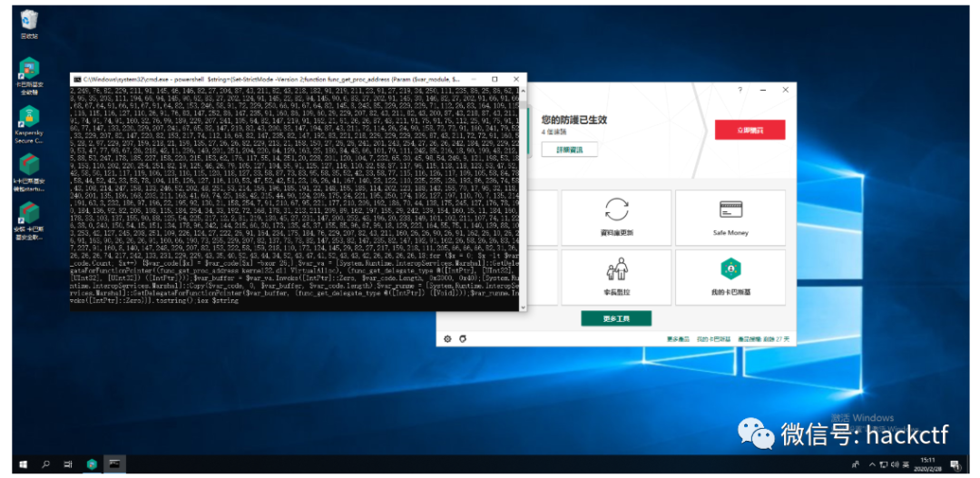Click the cmd window scrollbar up arrow

(523, 90)
